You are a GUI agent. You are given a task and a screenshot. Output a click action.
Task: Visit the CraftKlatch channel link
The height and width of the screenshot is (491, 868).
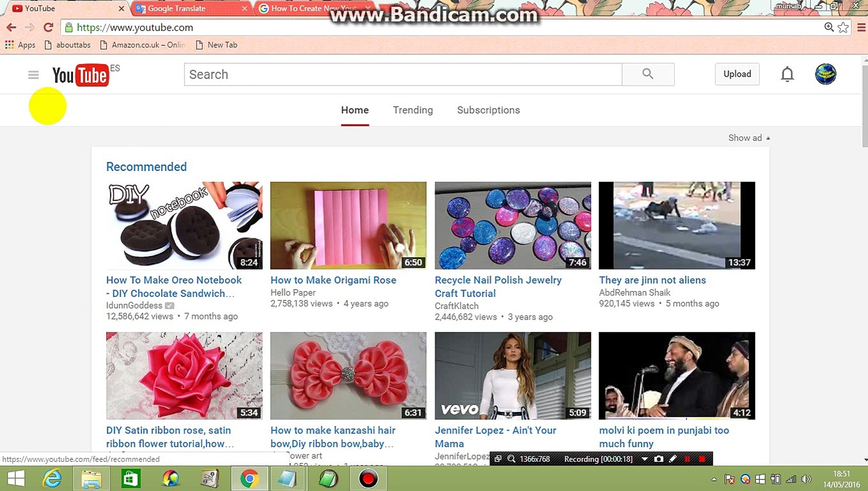point(456,306)
